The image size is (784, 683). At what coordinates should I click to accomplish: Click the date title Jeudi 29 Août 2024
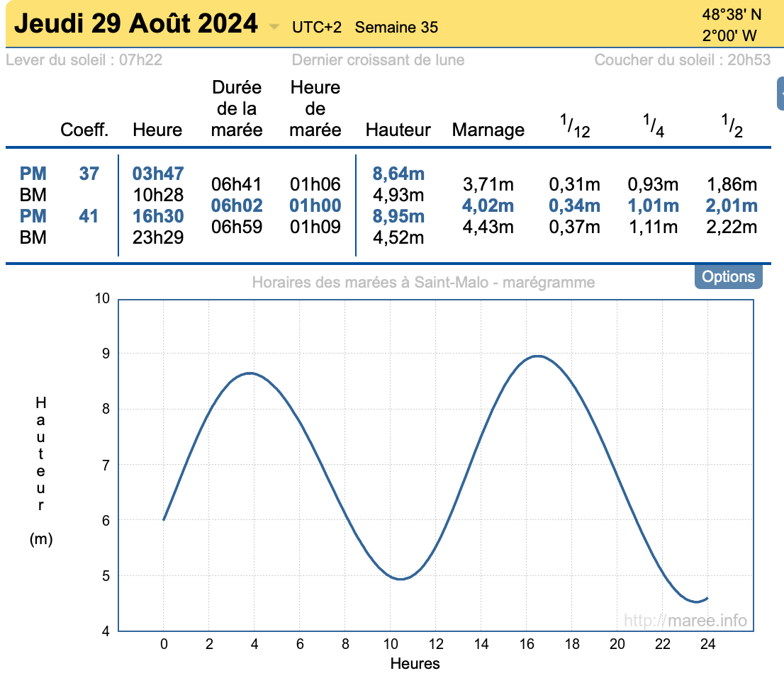tap(136, 24)
